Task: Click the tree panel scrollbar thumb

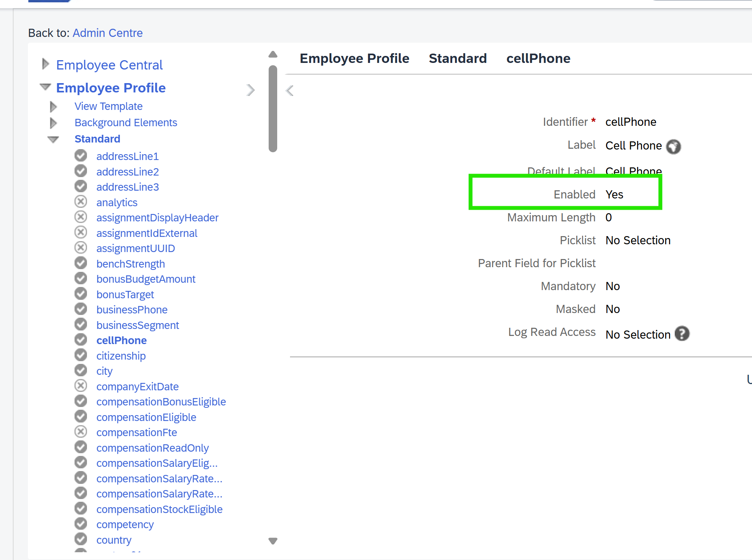Action: click(x=273, y=109)
